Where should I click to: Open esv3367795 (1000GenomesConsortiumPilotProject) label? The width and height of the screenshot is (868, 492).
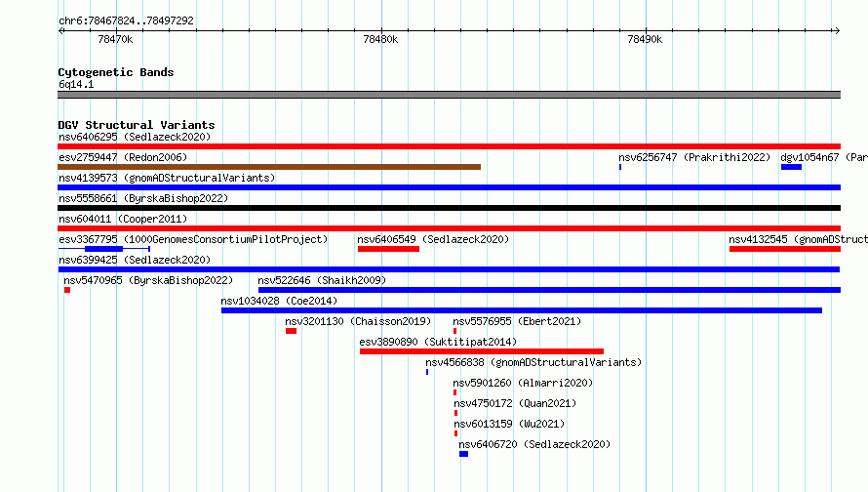coord(193,239)
